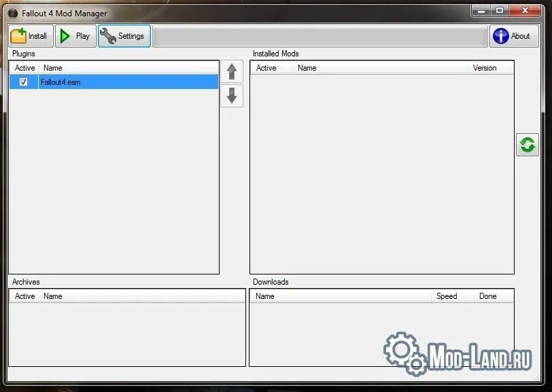
Task: Move selected plugin up with arrow
Action: pyautogui.click(x=232, y=72)
